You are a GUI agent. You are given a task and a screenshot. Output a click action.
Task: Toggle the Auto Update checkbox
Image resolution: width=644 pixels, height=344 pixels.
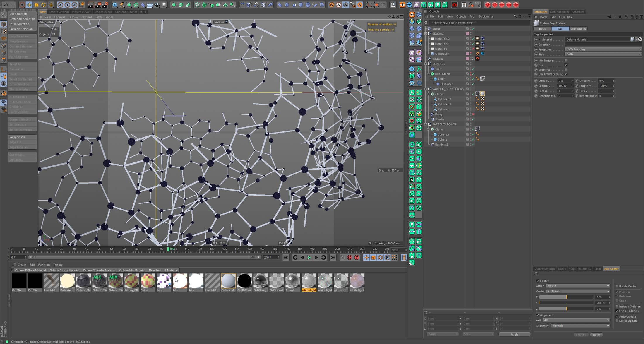point(617,316)
